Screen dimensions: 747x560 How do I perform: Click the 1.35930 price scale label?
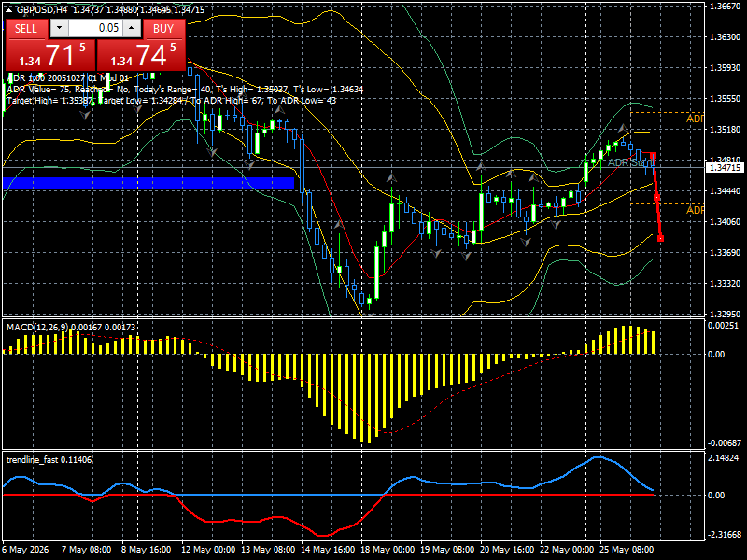click(x=726, y=67)
